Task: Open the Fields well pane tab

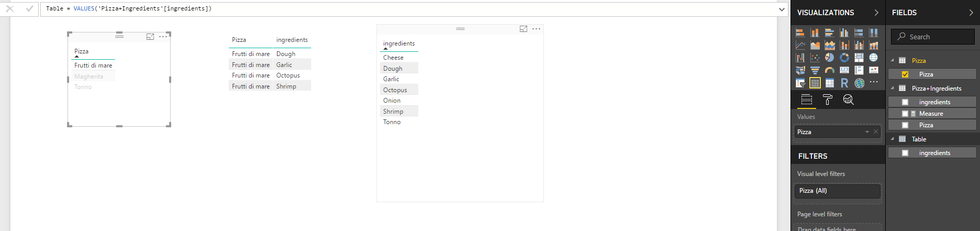Action: tap(807, 100)
